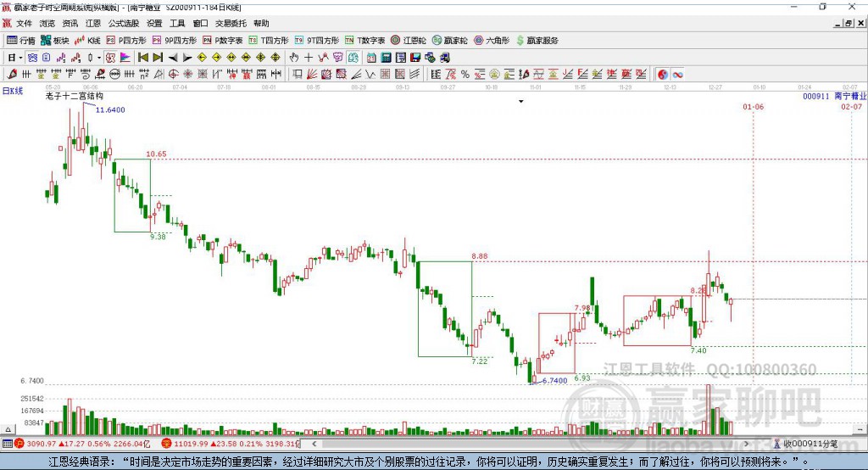Click the 000911 stock code
This screenshot has width=868, height=470.
(816, 96)
